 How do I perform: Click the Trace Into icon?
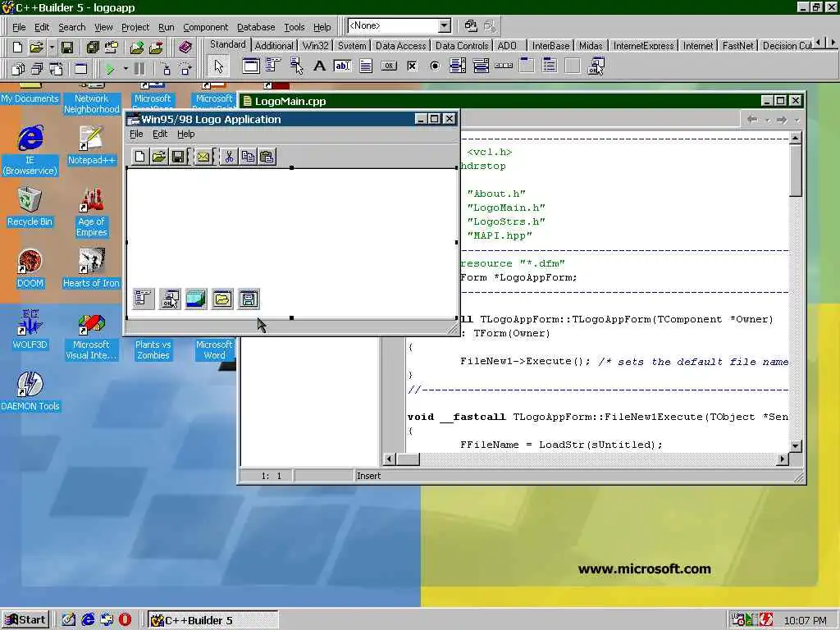click(166, 69)
